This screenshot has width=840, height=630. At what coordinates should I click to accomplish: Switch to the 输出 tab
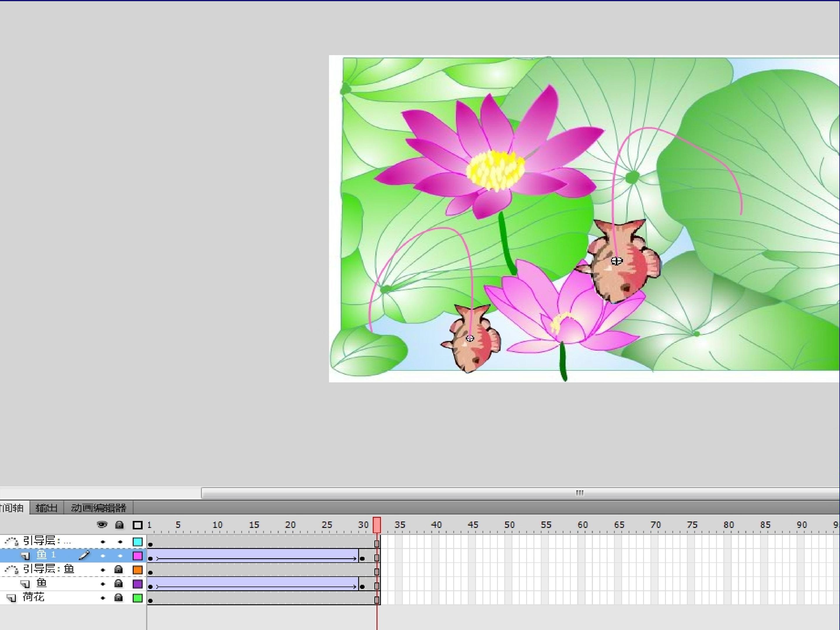pos(46,508)
